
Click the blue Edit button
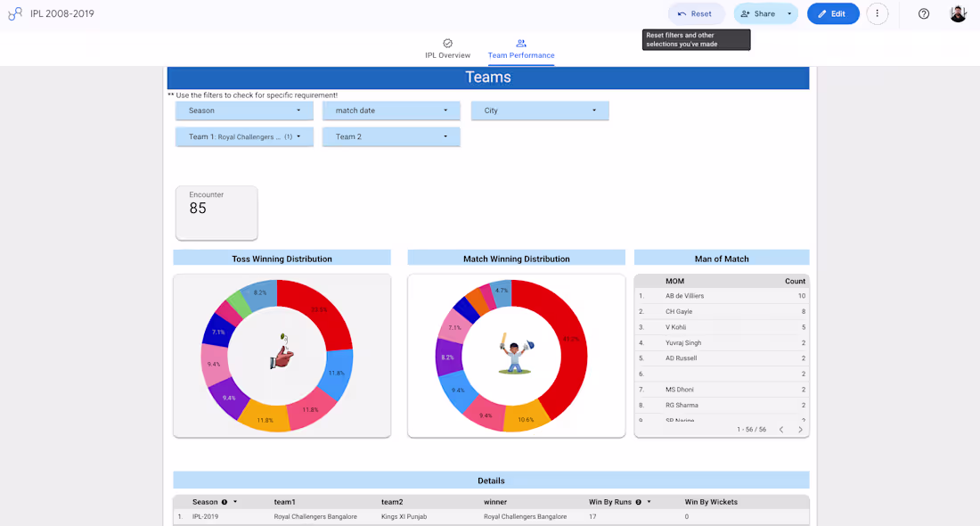(x=832, y=13)
